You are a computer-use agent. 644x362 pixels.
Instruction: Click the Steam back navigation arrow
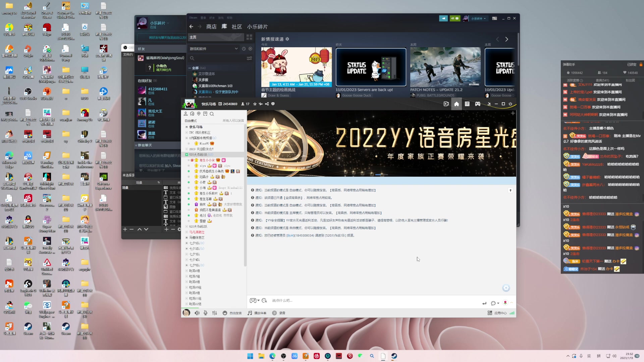pos(191,26)
